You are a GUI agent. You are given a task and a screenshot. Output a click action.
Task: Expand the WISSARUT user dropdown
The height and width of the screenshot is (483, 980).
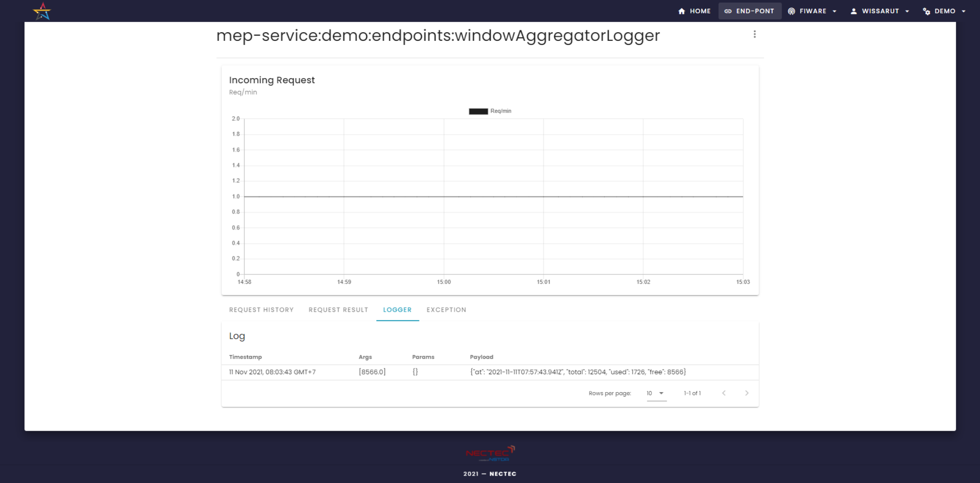click(879, 11)
